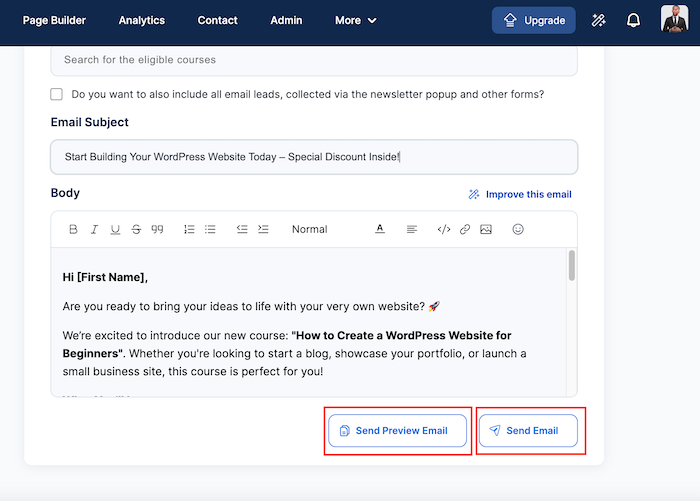
Task: Open Page Builder in navigation
Action: [54, 21]
